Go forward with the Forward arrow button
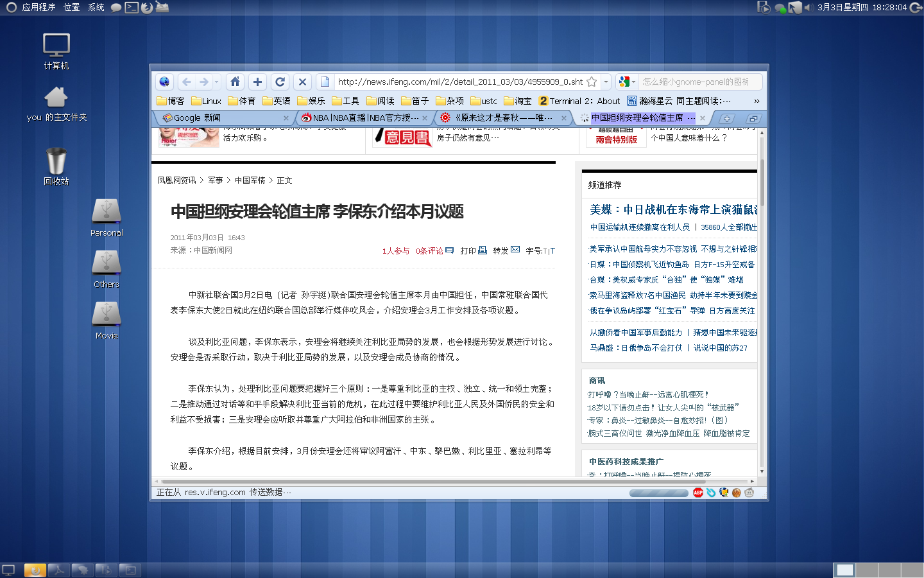924x578 pixels. click(x=203, y=82)
